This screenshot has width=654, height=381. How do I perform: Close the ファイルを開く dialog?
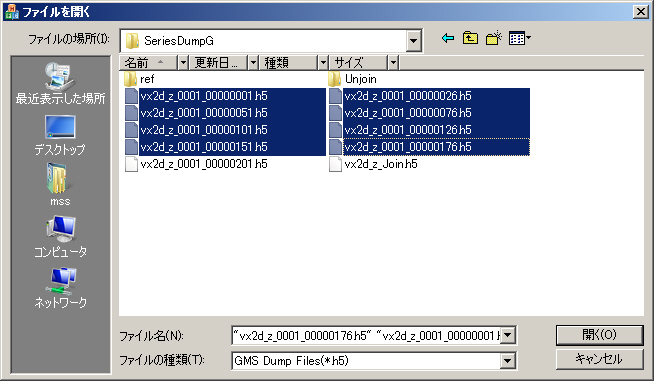click(x=641, y=12)
